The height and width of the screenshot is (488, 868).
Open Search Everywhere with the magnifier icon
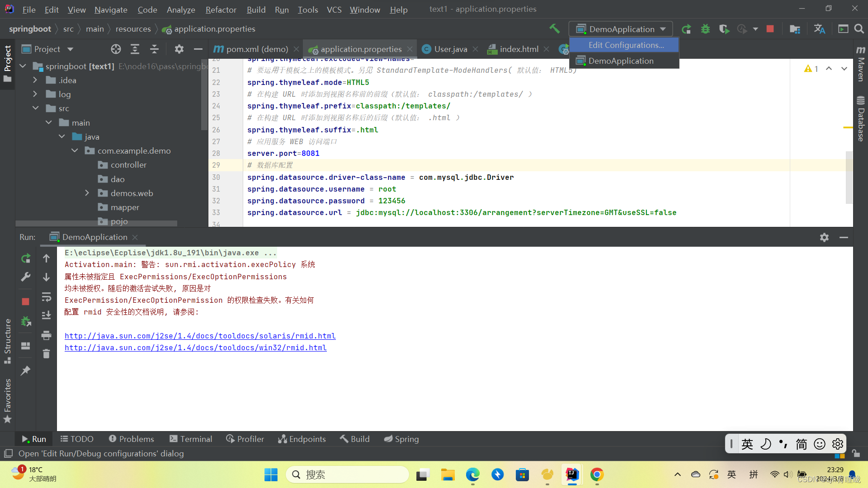(x=859, y=28)
